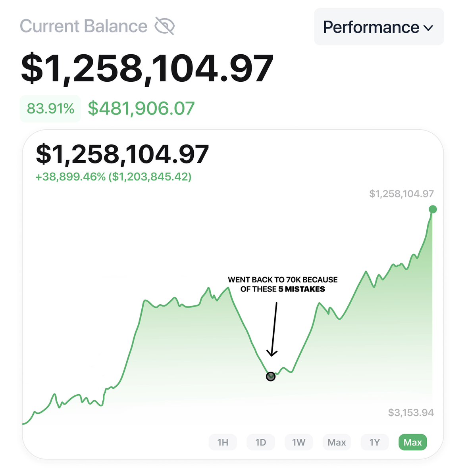Click the large $1,258,104.97 balance at top
Image resolution: width=466 pixels, height=476 pixels.
point(147,69)
